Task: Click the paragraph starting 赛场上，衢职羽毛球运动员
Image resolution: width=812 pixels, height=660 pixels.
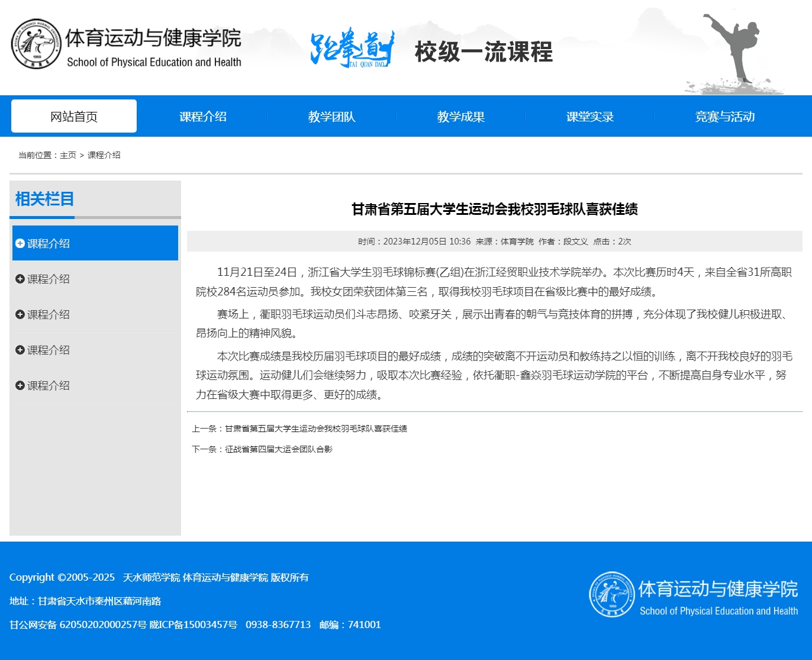Action: [495, 324]
